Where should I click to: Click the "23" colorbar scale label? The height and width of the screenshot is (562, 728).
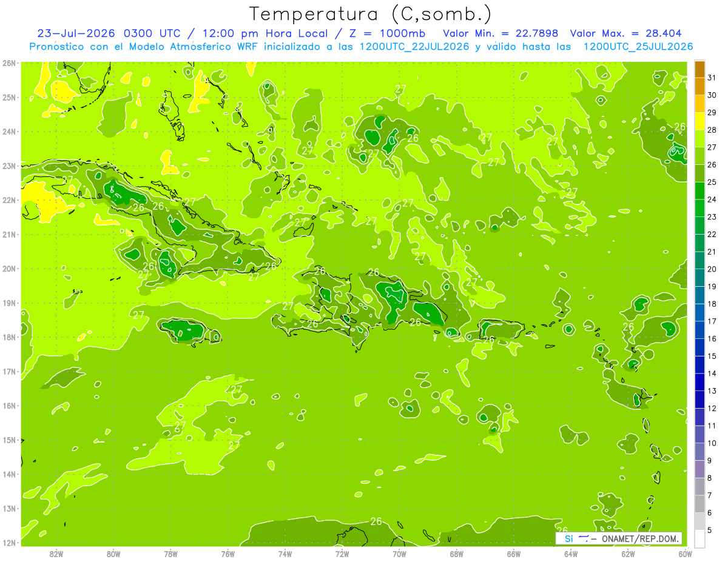pyautogui.click(x=712, y=217)
